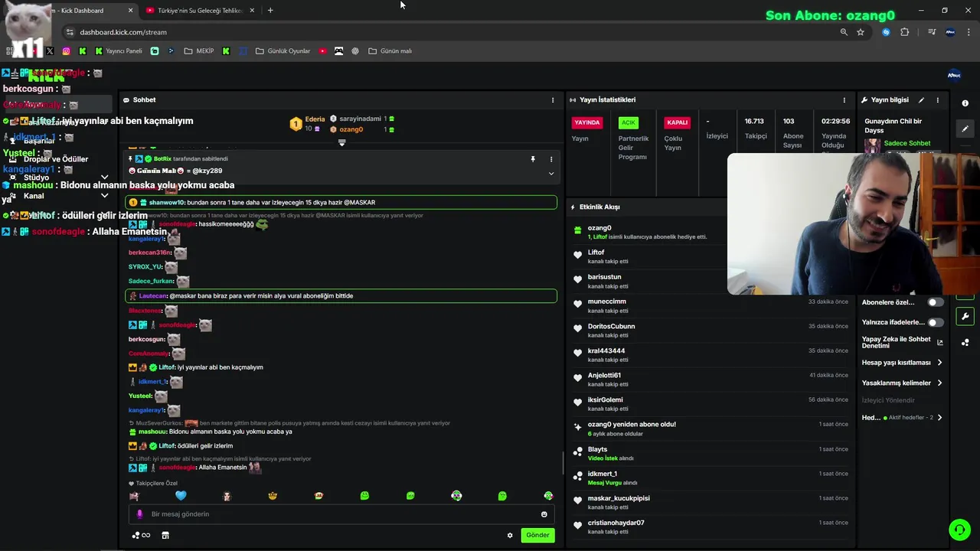Click the KAPALI multistream badge

[x=678, y=122]
